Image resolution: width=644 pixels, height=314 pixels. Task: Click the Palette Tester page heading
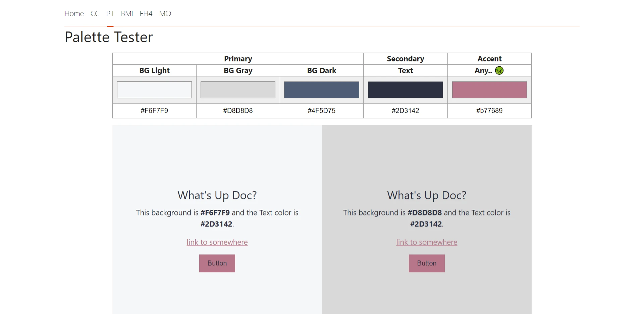point(109,37)
